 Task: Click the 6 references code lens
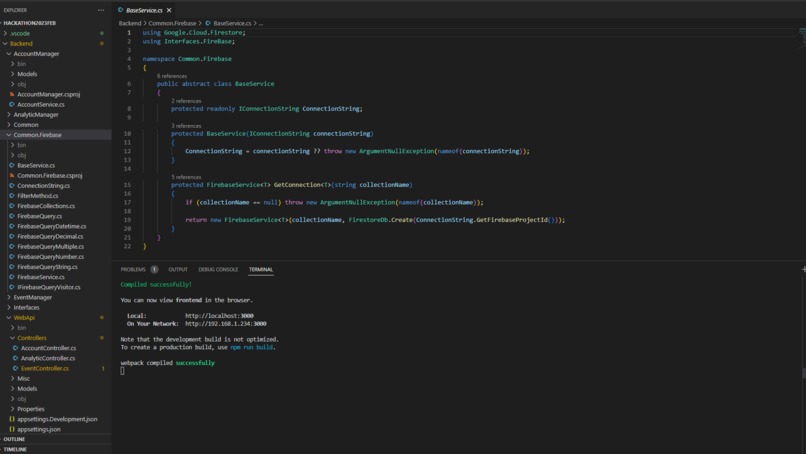172,76
